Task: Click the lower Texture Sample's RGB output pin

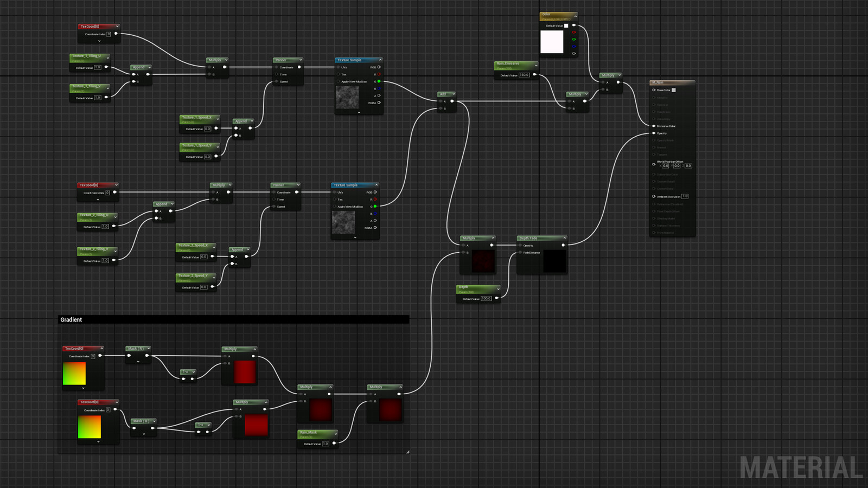Action: [375, 192]
